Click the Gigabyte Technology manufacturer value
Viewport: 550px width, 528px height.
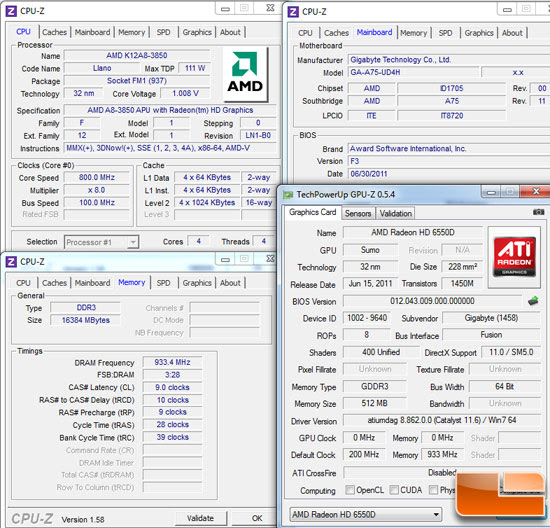point(449,60)
